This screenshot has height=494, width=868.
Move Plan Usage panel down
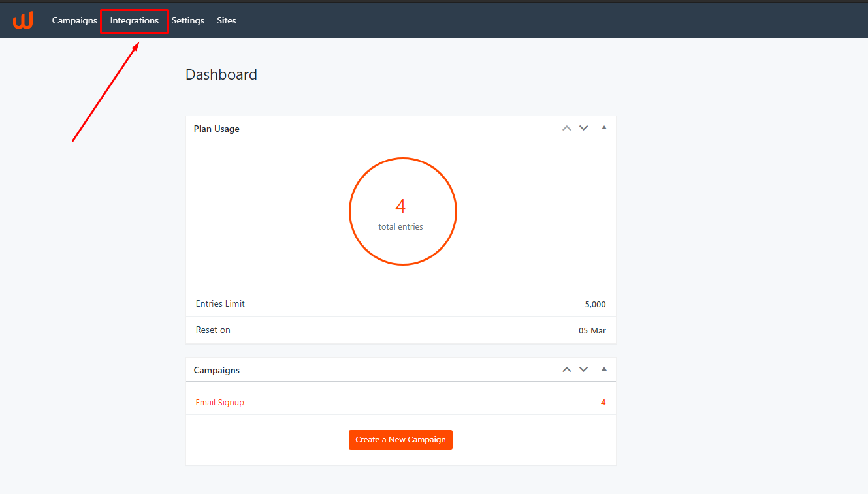click(584, 128)
